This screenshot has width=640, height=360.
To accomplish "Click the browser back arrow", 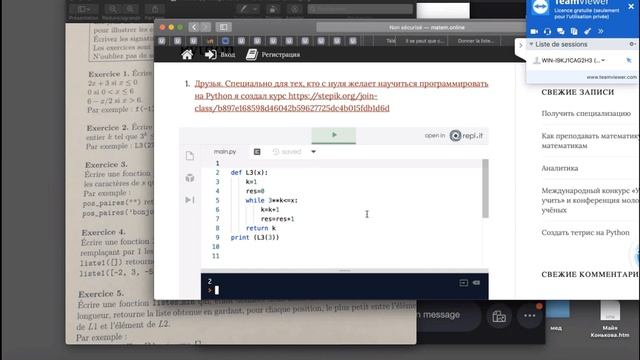I will (x=194, y=27).
